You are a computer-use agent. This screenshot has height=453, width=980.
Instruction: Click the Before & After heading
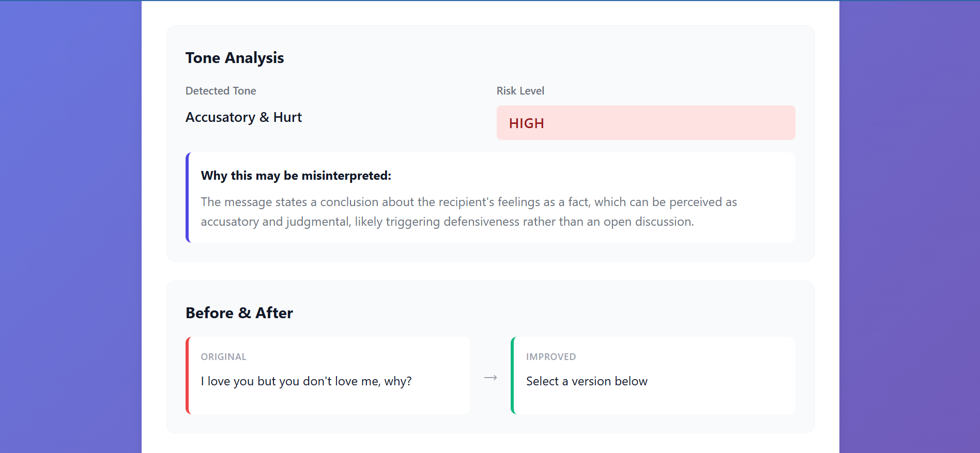pyautogui.click(x=239, y=313)
